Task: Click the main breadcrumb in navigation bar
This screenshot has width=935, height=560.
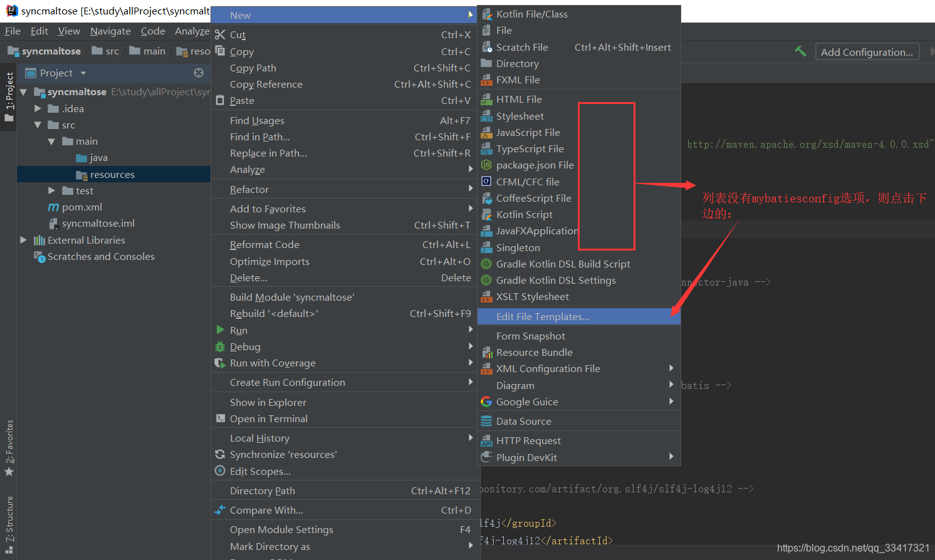Action: (147, 51)
